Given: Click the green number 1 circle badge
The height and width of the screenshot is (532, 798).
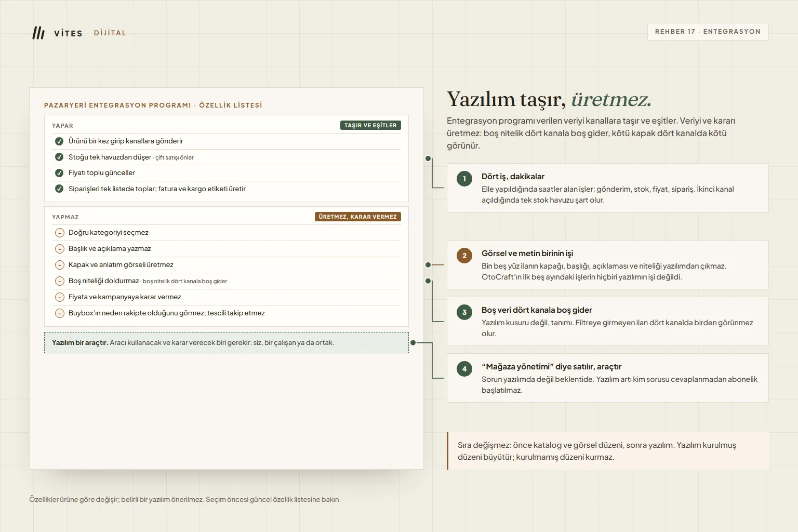Looking at the screenshot, I should tap(464, 179).
